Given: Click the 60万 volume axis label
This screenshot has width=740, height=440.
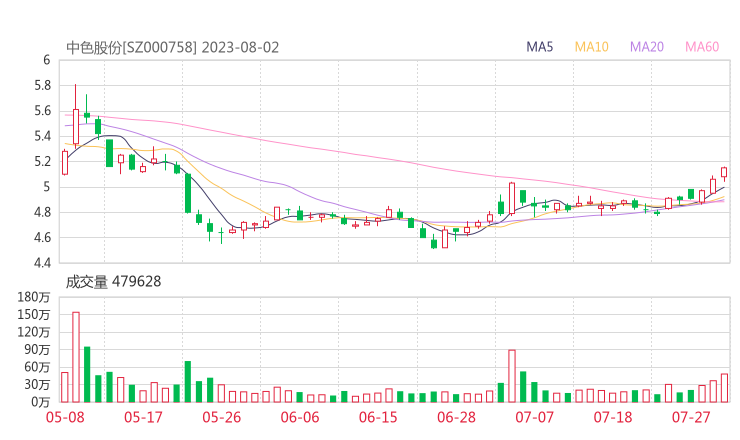Looking at the screenshot, I should coord(37,367).
